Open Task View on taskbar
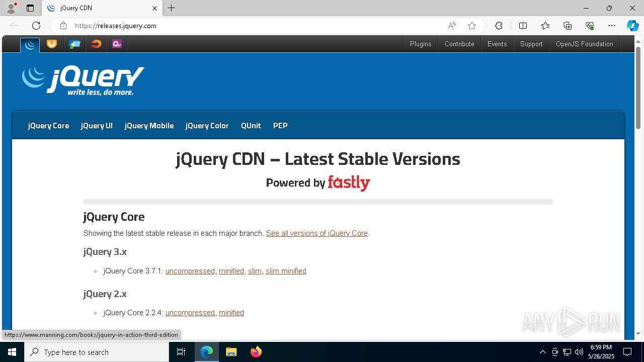644x362 pixels. pos(181,352)
